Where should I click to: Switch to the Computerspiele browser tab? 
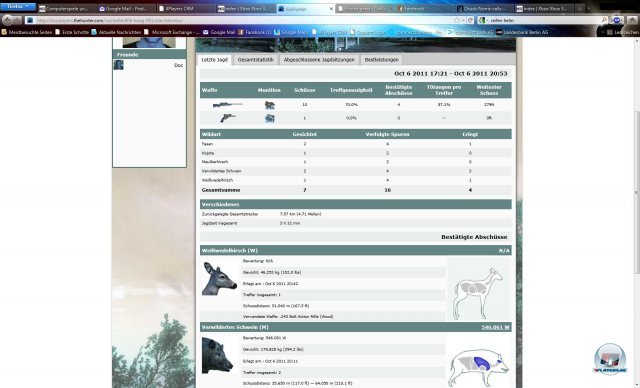67,9
